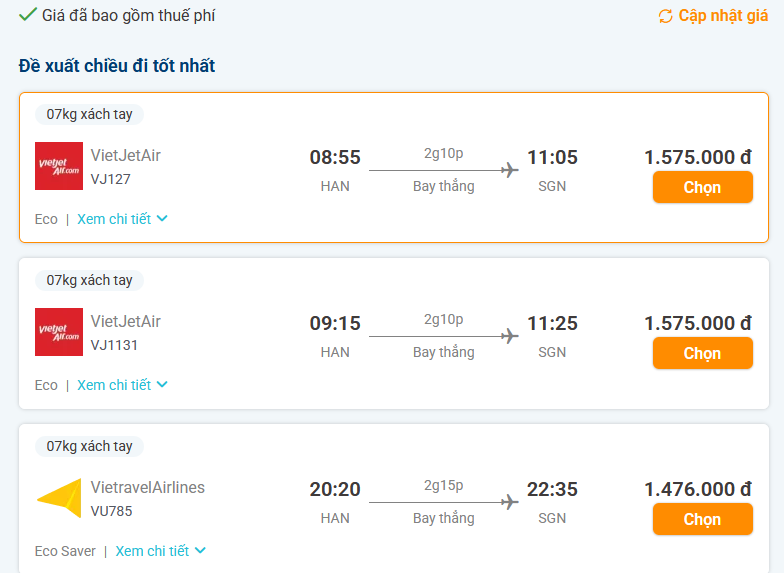Expand Xem chi tiết for flight VJ1131
The height and width of the screenshot is (573, 784).
122,385
